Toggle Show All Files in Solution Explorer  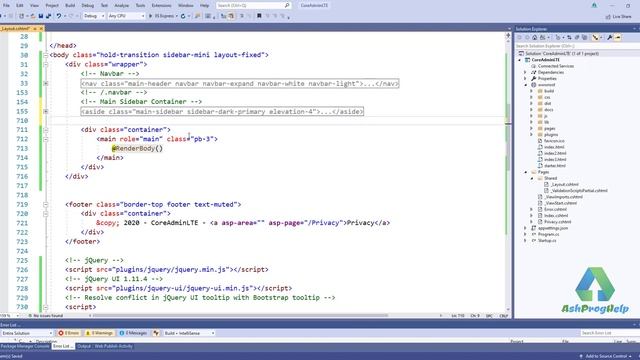[x=585, y=37]
